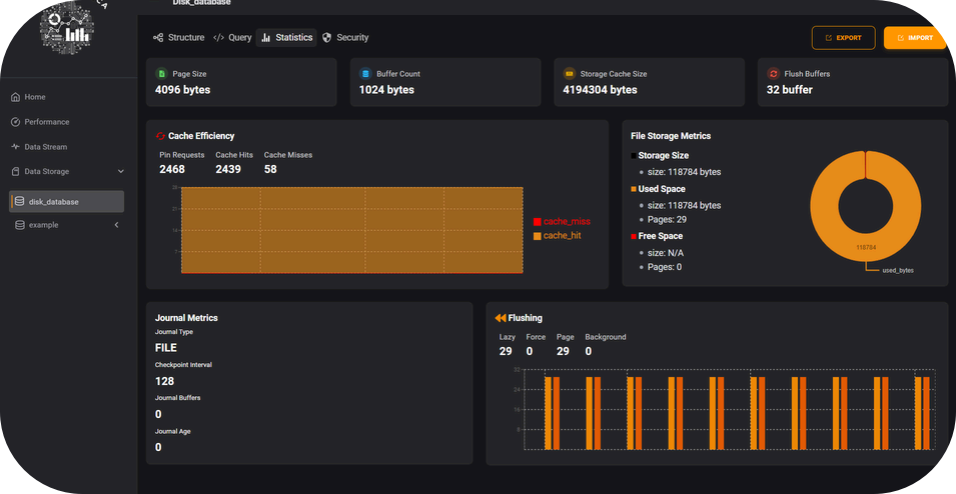Expand the example database chevron
Viewport: 956px width, 494px height.
pyautogui.click(x=116, y=225)
